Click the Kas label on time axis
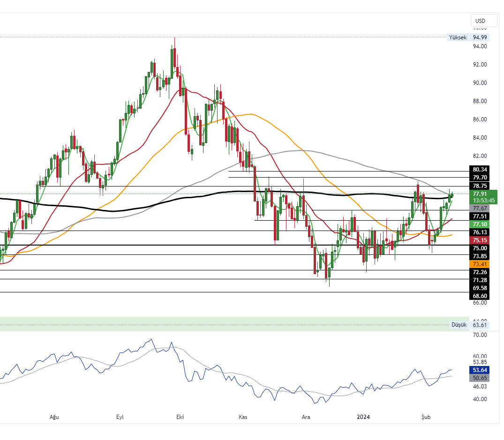Image resolution: width=504 pixels, height=440 pixels. pos(243,417)
